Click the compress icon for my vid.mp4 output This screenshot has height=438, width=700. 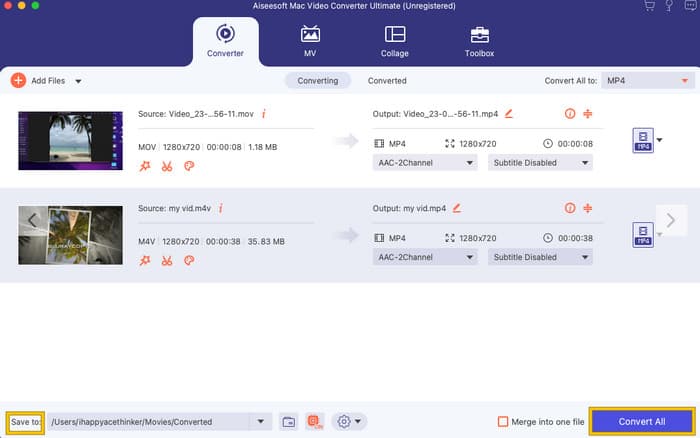coord(588,208)
